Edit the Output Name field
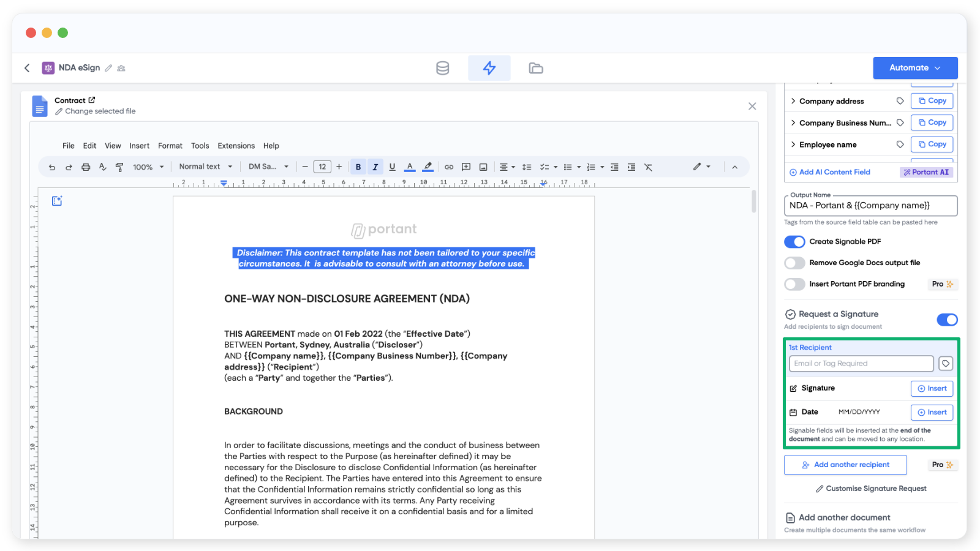 870,206
